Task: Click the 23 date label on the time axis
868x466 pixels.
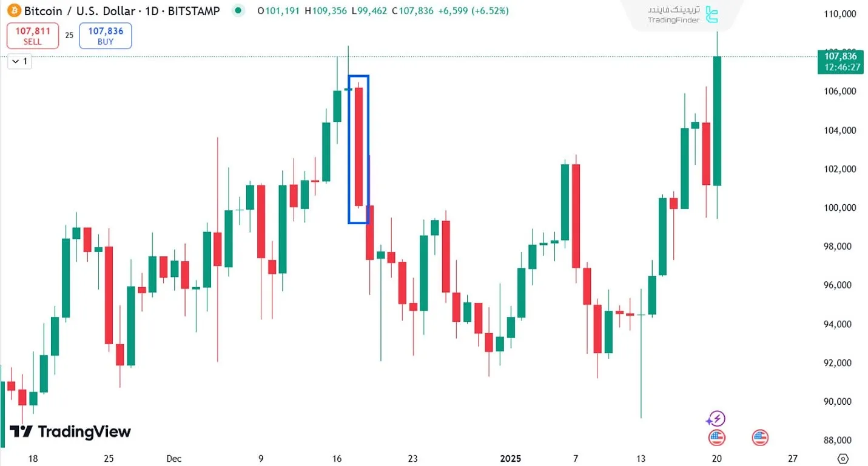Action: pos(413,459)
